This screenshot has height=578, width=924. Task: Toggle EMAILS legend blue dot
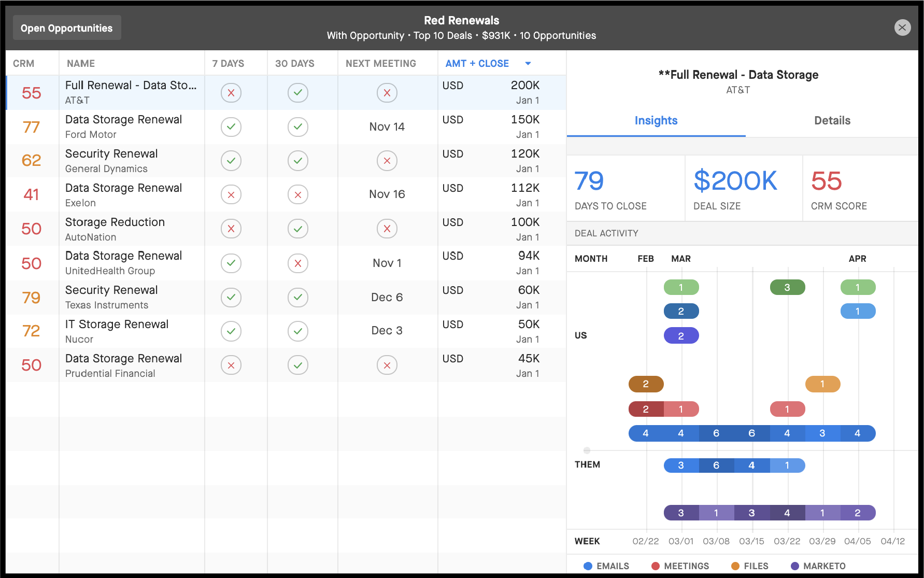point(588,566)
